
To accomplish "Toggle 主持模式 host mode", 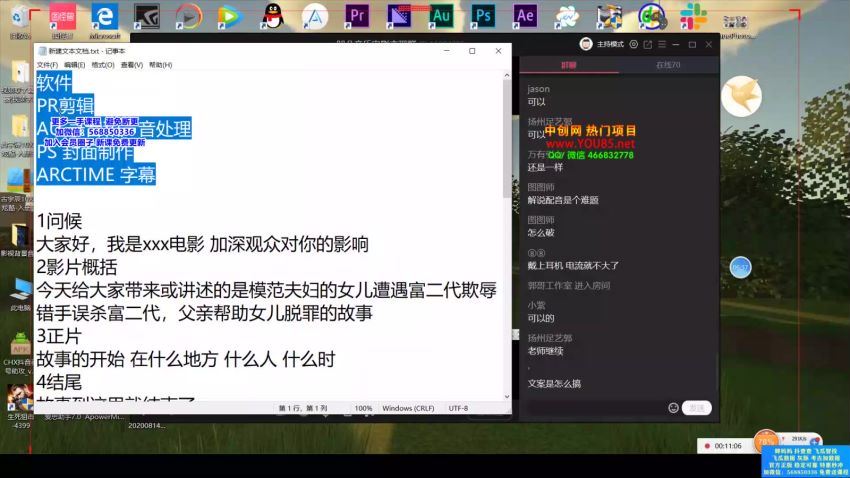I will [609, 44].
